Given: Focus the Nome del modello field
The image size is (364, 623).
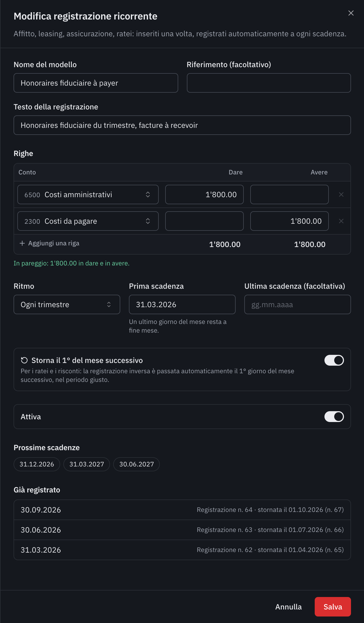Looking at the screenshot, I should tap(96, 83).
